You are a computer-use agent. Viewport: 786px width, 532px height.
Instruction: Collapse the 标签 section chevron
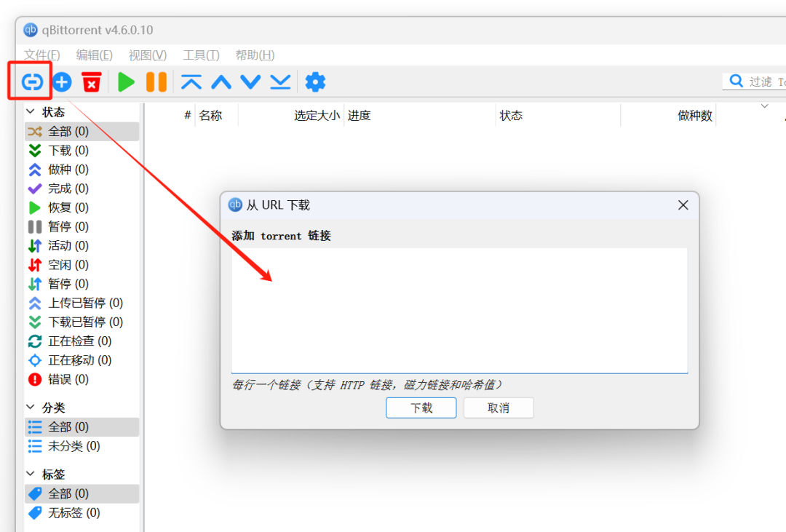tap(31, 473)
